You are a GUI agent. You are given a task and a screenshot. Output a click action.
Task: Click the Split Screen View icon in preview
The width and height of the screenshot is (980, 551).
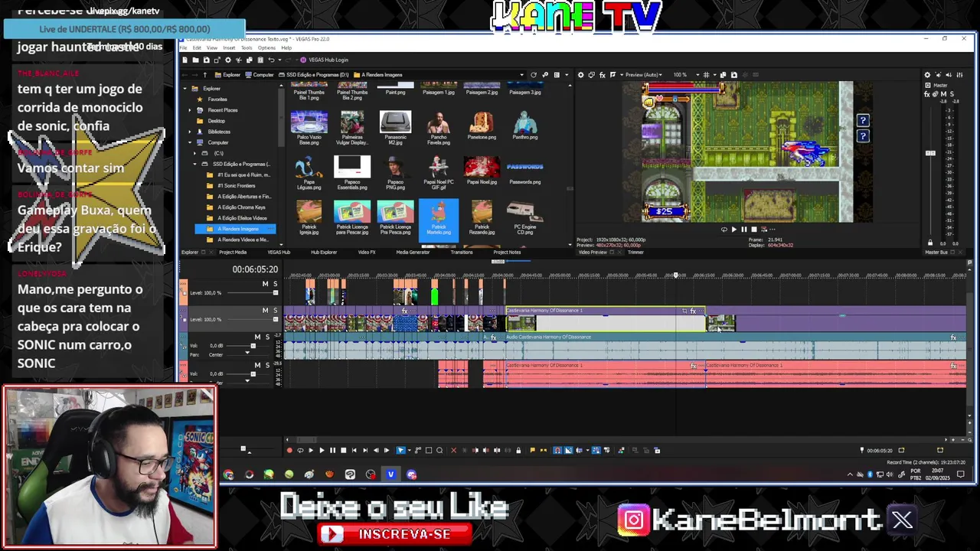click(612, 74)
